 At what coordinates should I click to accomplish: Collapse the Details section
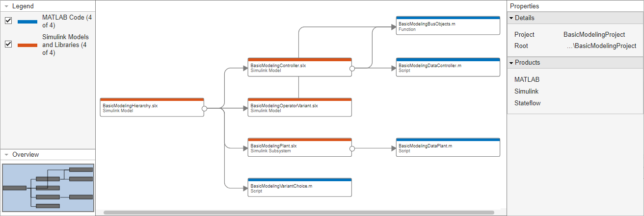tap(511, 18)
